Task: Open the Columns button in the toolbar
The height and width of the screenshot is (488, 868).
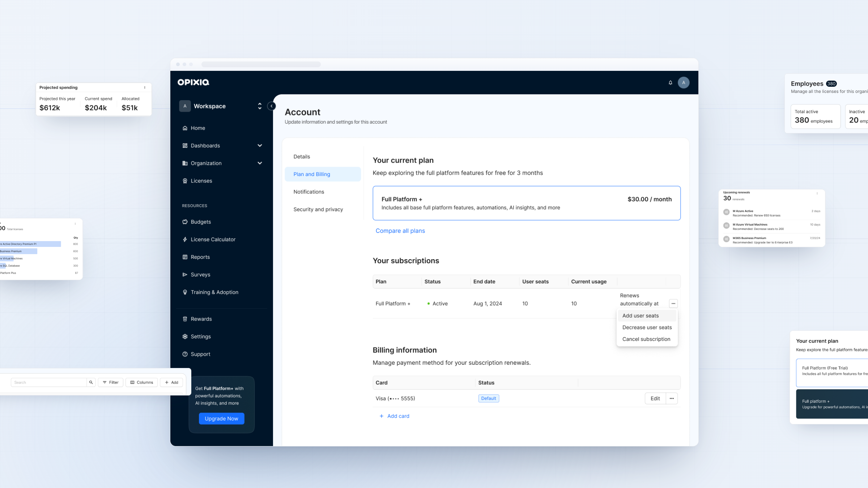Action: coord(142,382)
